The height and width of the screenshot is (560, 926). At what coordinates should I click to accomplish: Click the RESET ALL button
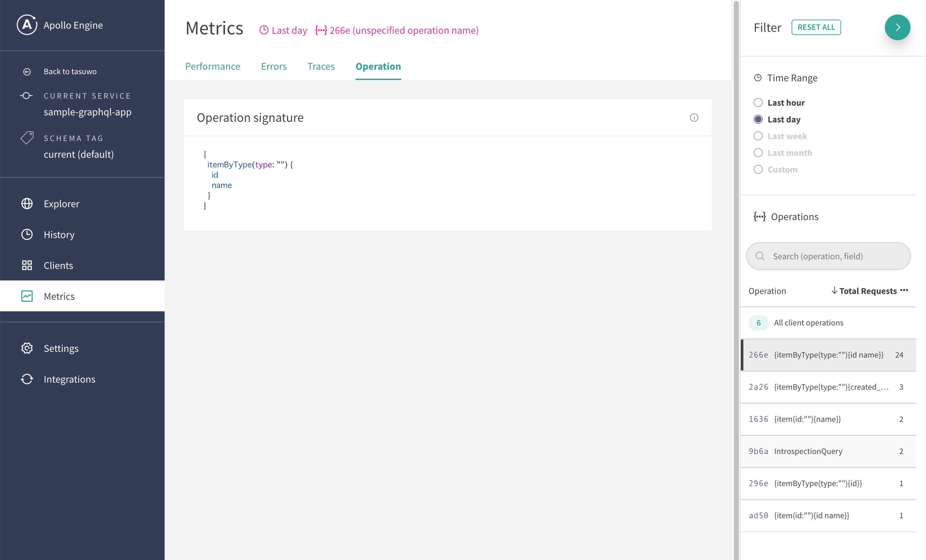(x=816, y=27)
